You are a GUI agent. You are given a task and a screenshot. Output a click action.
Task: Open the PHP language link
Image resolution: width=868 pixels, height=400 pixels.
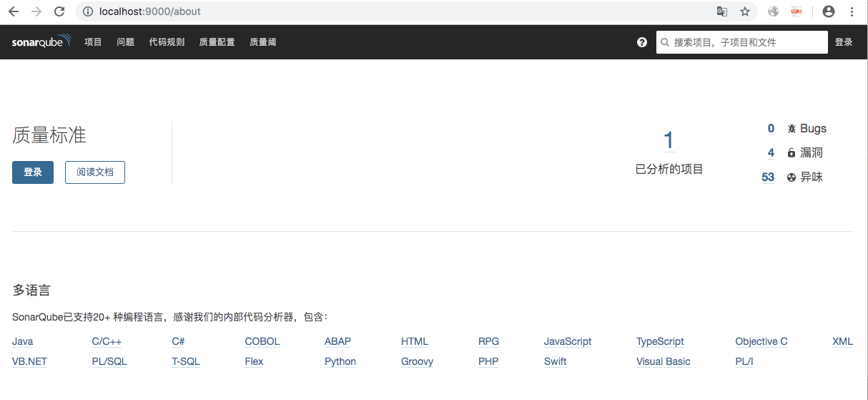[488, 362]
